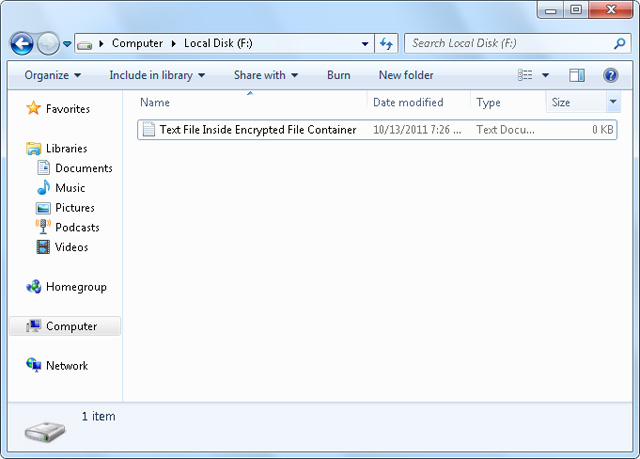Change your view icon
Viewport: 640px width, 459px height.
(x=525, y=75)
